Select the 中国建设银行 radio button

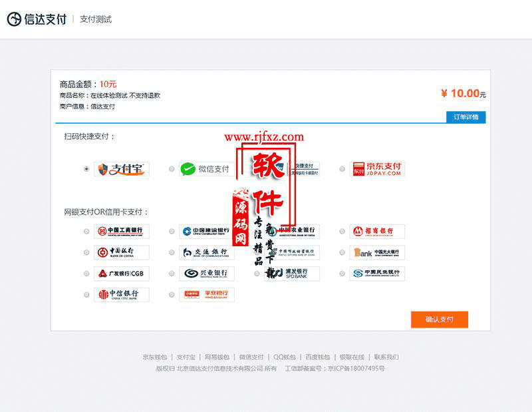click(172, 232)
